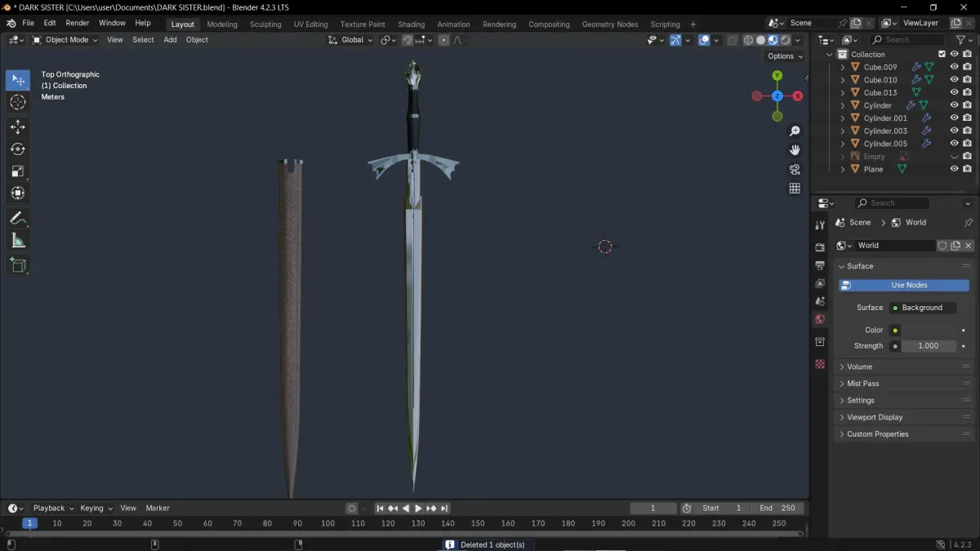This screenshot has height=551, width=980.
Task: Toggle camera view icon in viewport
Action: click(795, 169)
